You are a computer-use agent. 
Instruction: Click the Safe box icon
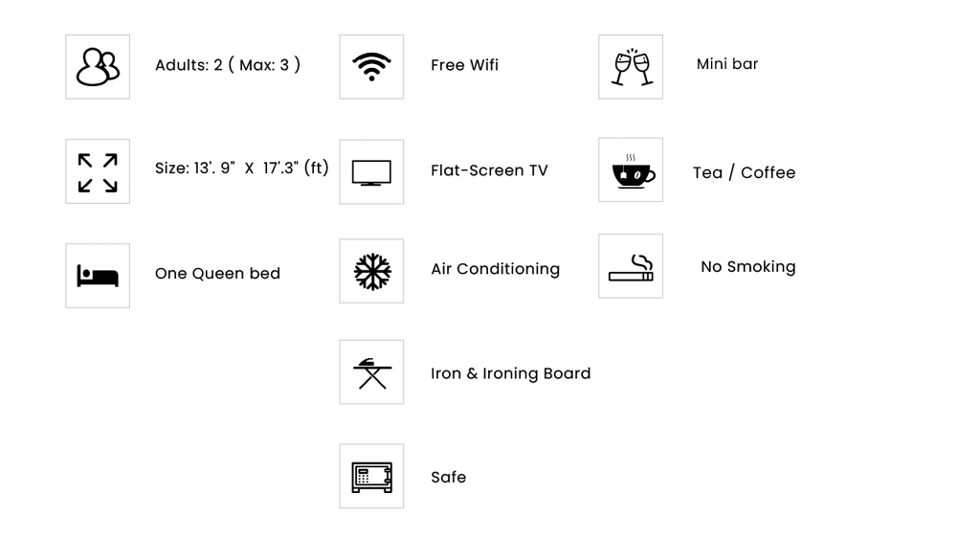tap(371, 476)
